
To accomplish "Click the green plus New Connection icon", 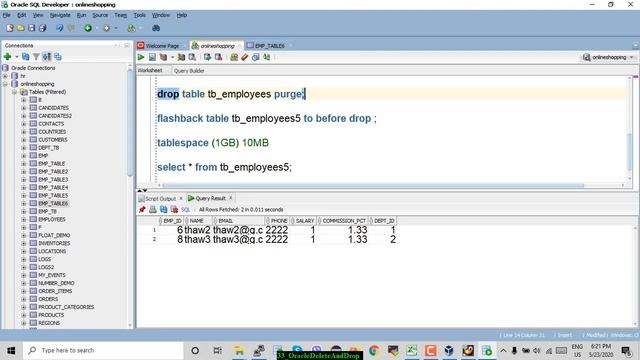I will point(7,57).
